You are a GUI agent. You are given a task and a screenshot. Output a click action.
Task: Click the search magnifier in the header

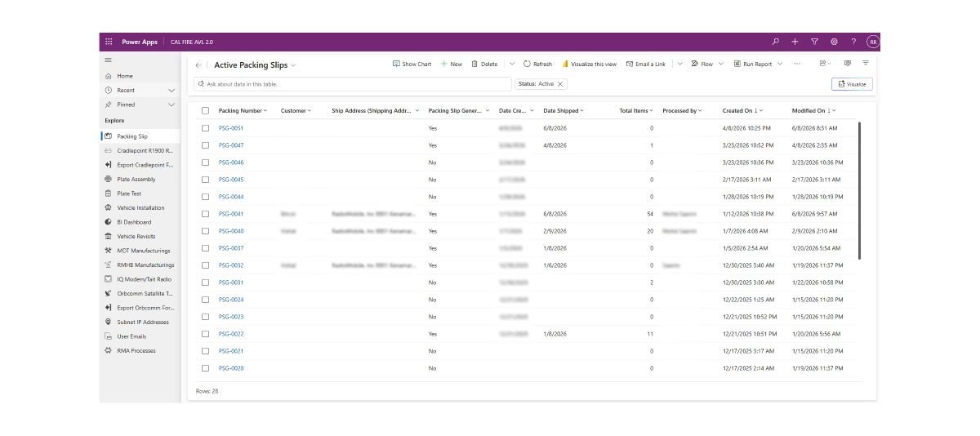775,42
